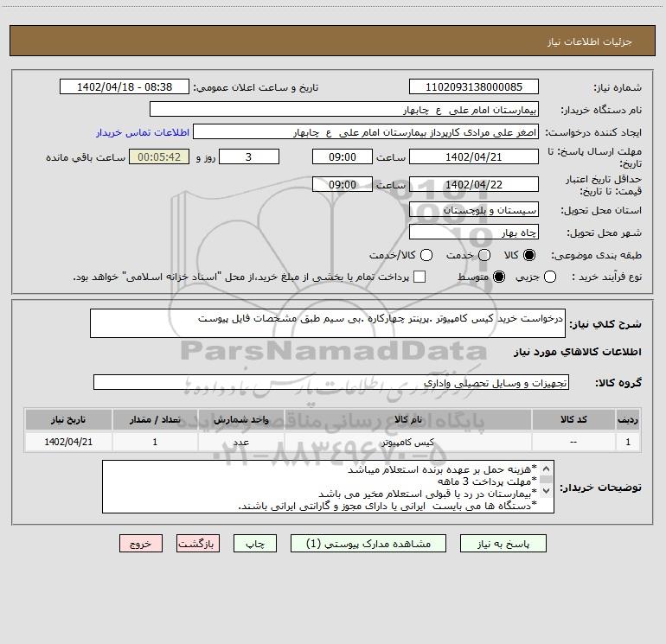
Task: Click the goods group field تجهیزات و وسایل
Action: (331, 382)
